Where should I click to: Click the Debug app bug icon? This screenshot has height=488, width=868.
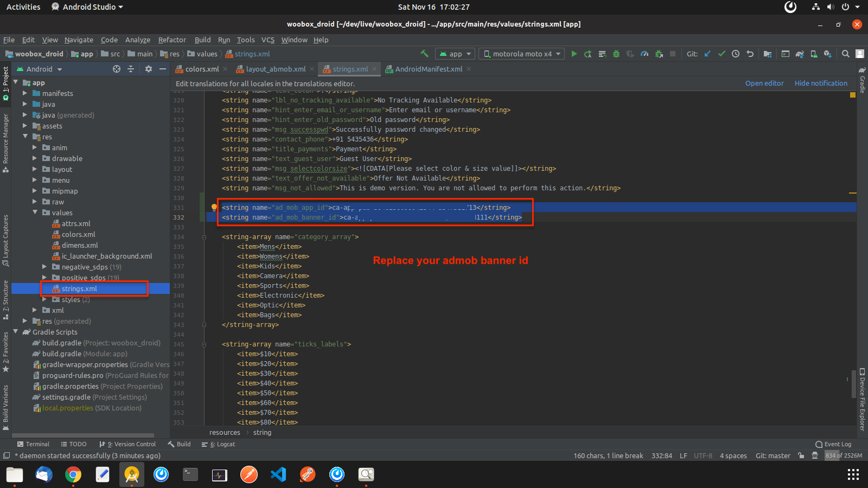point(616,54)
